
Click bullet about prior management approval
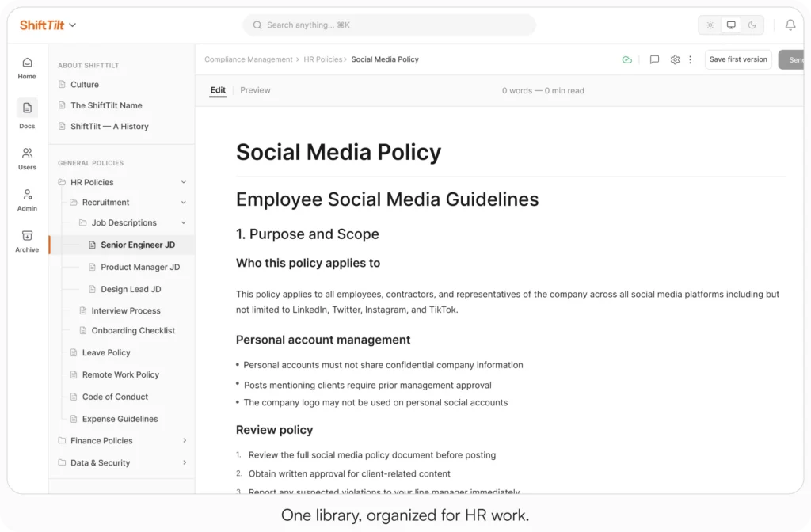pos(367,386)
